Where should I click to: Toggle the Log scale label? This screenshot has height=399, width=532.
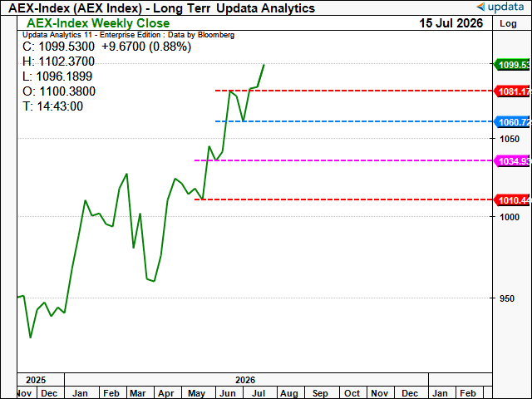point(508,23)
